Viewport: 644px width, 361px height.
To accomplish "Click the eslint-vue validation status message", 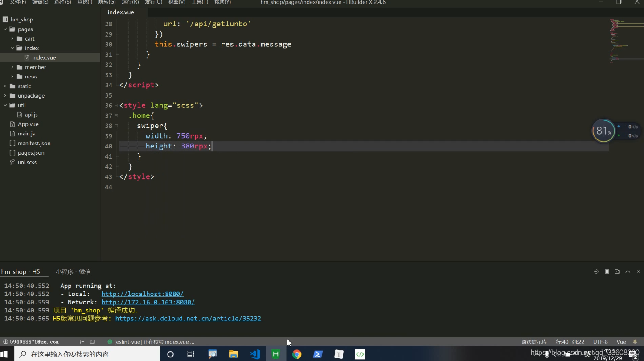I will point(151,342).
